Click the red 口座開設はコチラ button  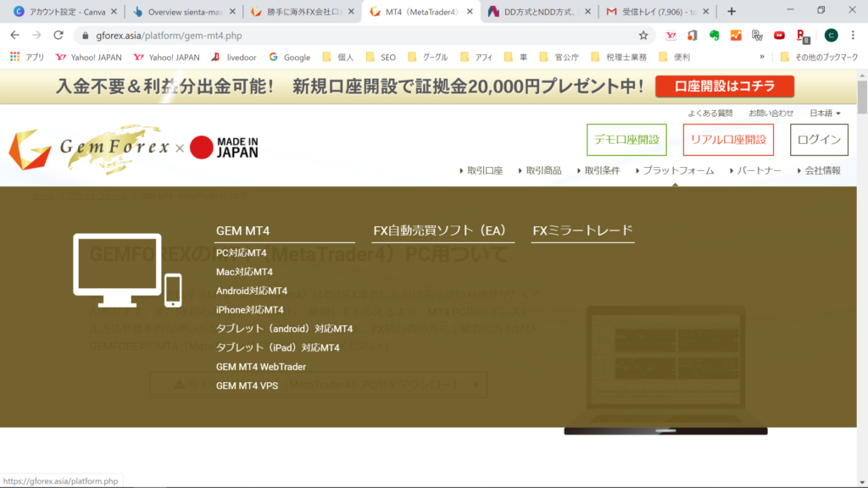[725, 86]
